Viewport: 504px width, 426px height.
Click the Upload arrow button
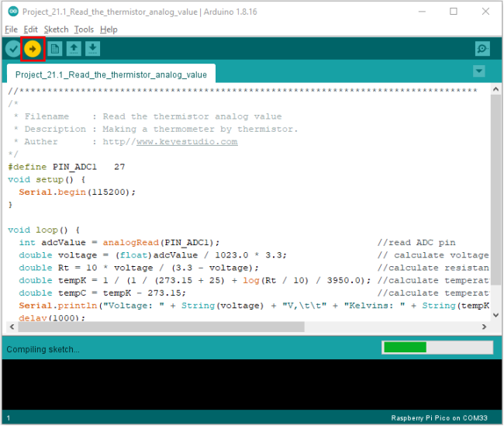coord(33,49)
